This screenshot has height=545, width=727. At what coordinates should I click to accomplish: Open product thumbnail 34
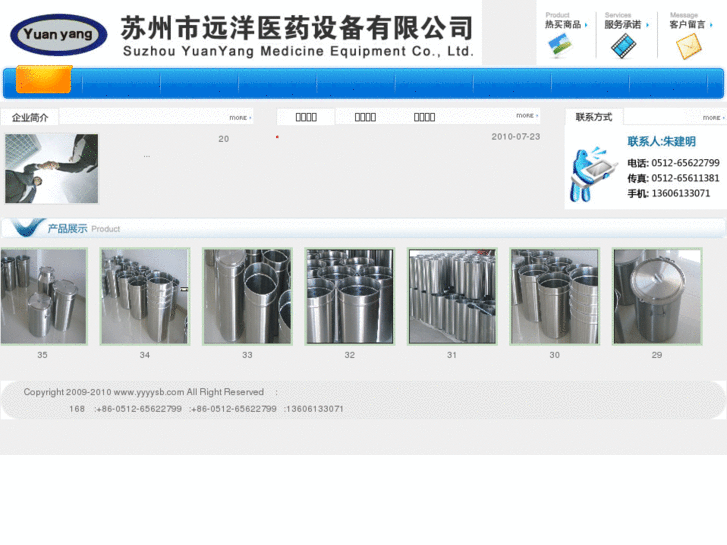(145, 296)
